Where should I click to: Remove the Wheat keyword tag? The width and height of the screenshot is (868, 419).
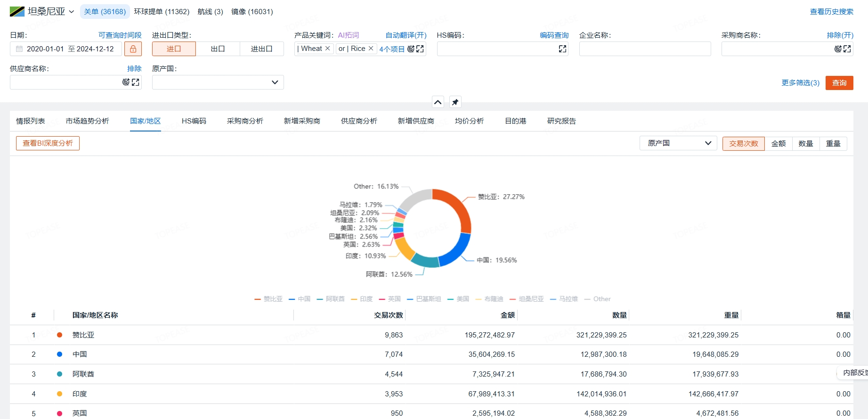click(328, 49)
